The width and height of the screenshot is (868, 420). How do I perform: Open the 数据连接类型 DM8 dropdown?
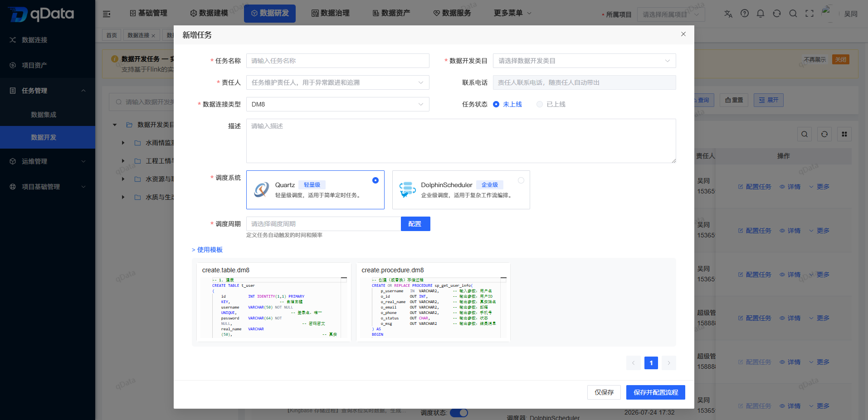click(338, 104)
